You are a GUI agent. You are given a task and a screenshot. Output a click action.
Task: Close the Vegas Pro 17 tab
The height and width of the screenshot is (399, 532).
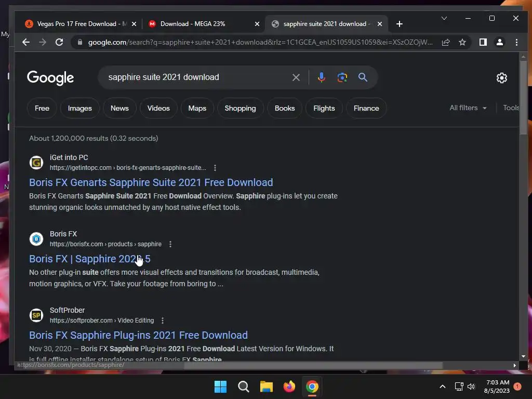tap(134, 24)
